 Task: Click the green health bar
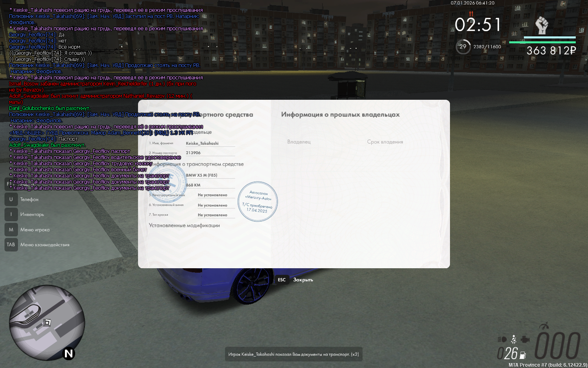pos(542,42)
